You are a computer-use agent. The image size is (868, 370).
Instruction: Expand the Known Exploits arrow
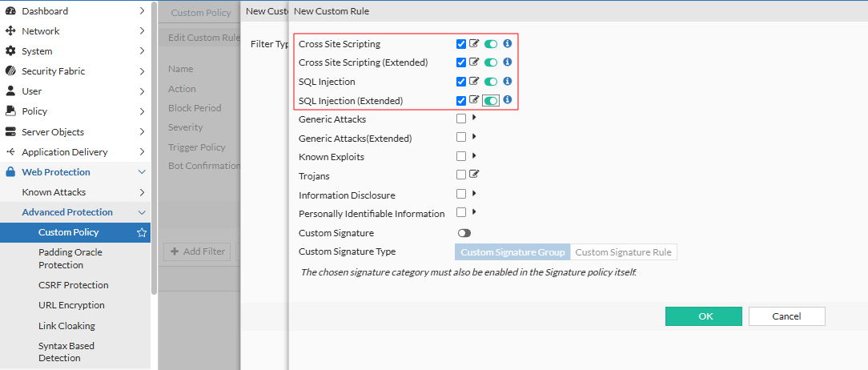(474, 155)
